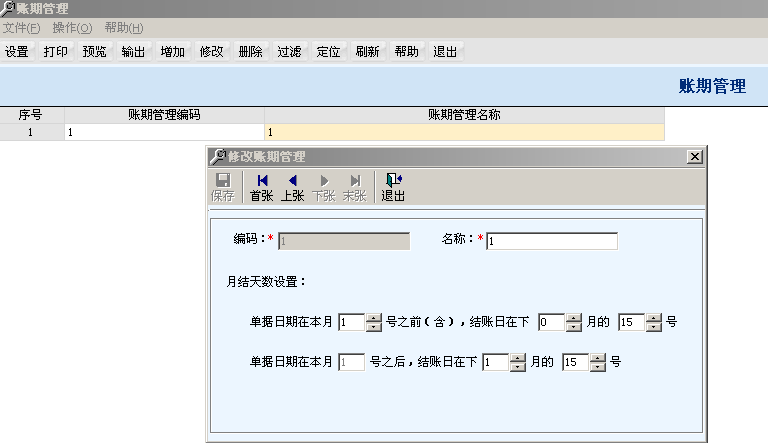Click the 序号 column header
This screenshot has width=768, height=443.
32,115
